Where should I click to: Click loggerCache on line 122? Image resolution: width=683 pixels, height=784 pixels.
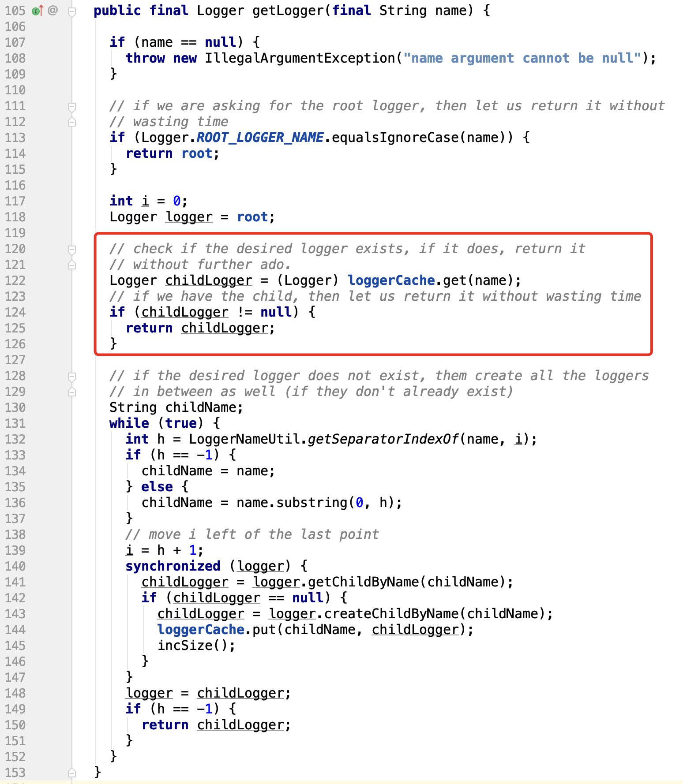tap(391, 280)
